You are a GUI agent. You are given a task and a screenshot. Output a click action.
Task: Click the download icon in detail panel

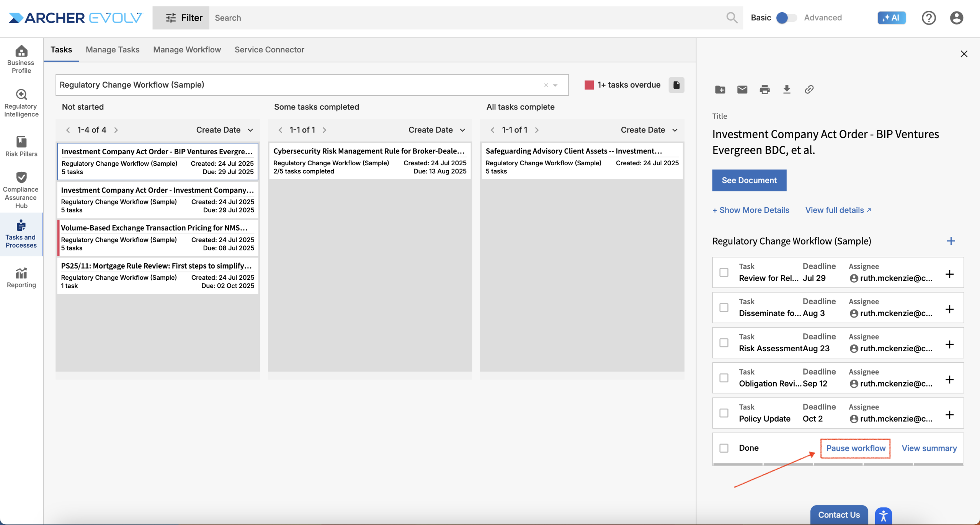tap(787, 90)
